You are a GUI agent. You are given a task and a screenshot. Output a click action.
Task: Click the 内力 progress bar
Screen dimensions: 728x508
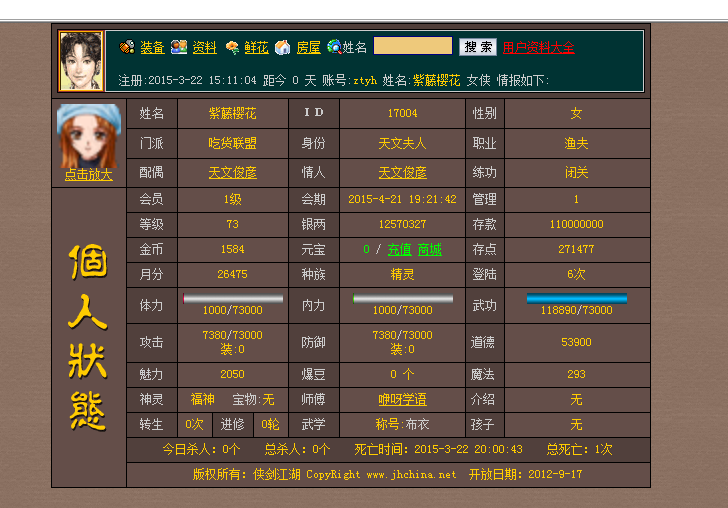click(403, 299)
